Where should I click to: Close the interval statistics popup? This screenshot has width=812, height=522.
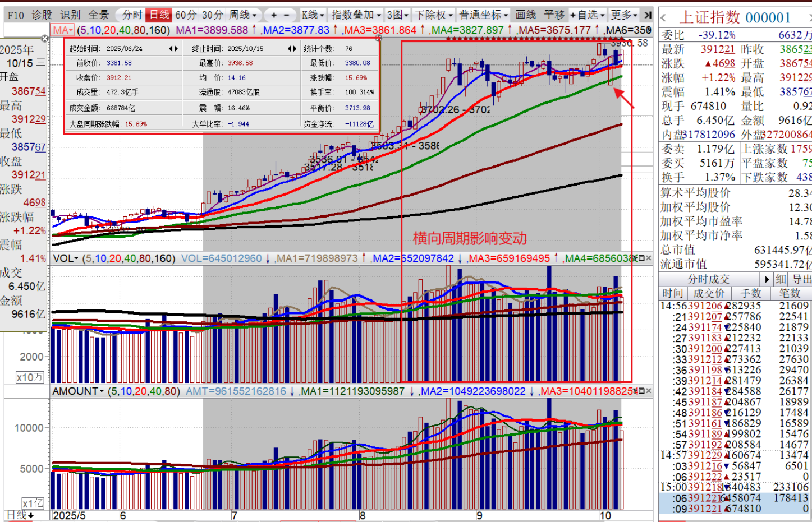tap(378, 38)
